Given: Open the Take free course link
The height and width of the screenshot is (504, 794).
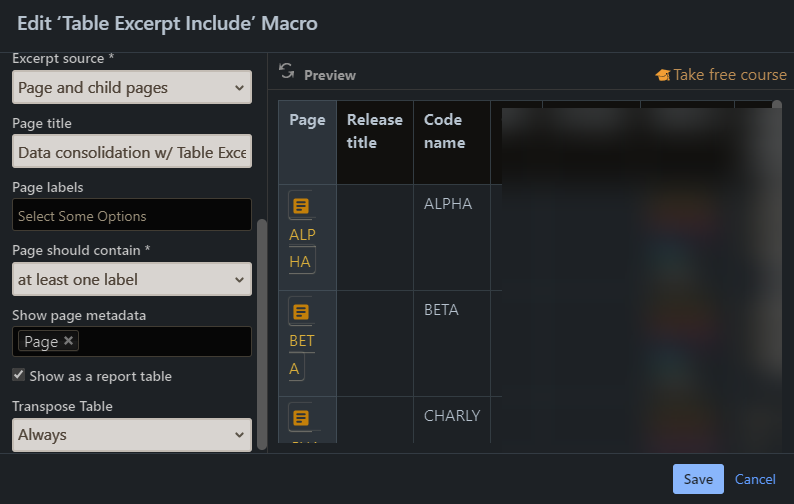Looking at the screenshot, I should click(x=729, y=75).
